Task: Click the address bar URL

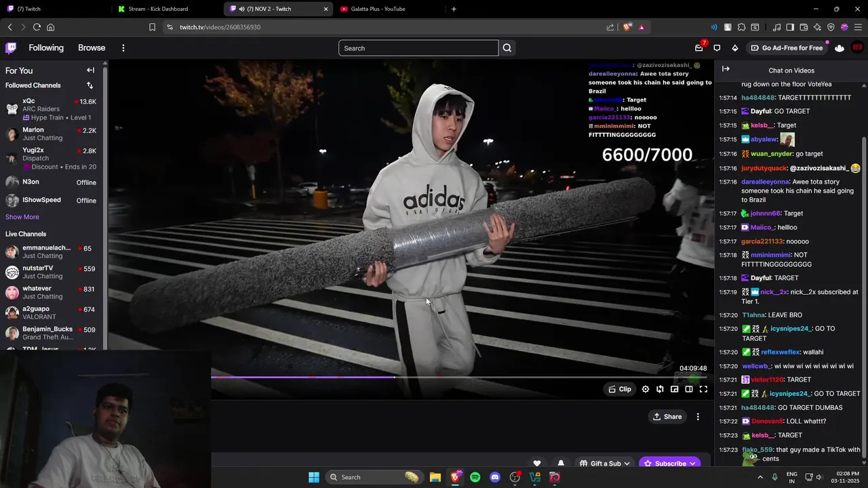Action: point(220,27)
